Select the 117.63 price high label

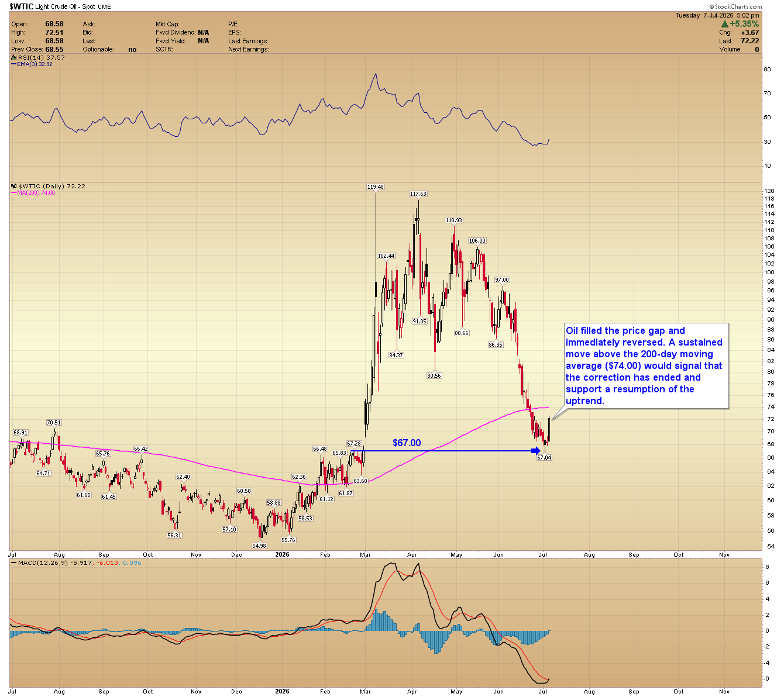click(x=418, y=194)
